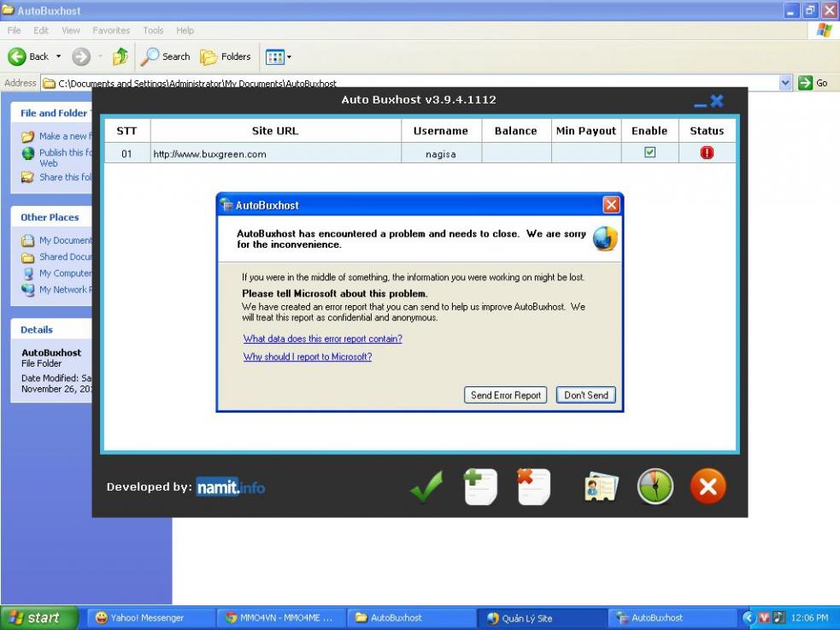The height and width of the screenshot is (630, 840).
Task: Switch to AutoBuxhost folder taskbar item
Action: [x=411, y=618]
